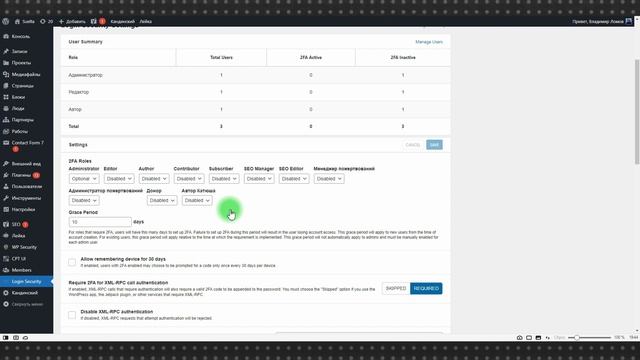Click the Автор row in User Summary
Viewport: 640px width, 360px height.
tap(256, 109)
